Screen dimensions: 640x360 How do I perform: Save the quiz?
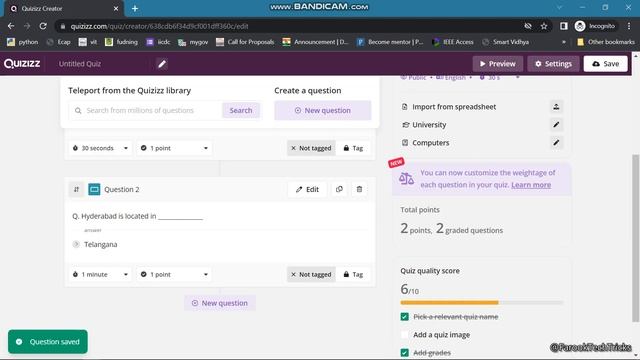(x=605, y=64)
